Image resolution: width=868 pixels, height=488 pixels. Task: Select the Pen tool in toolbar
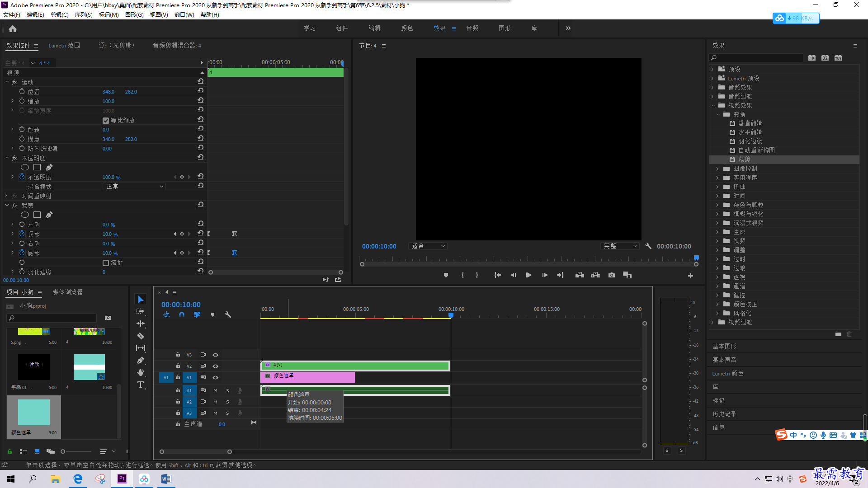[x=141, y=360]
